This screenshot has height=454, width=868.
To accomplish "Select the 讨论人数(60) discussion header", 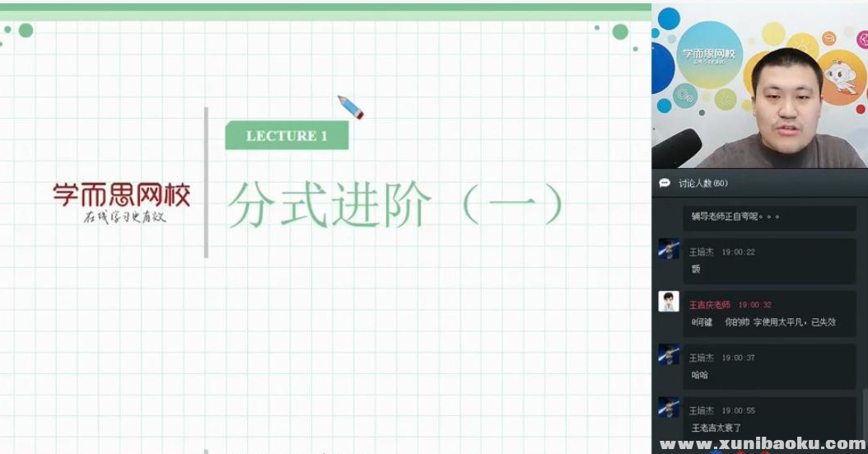I will tap(702, 183).
